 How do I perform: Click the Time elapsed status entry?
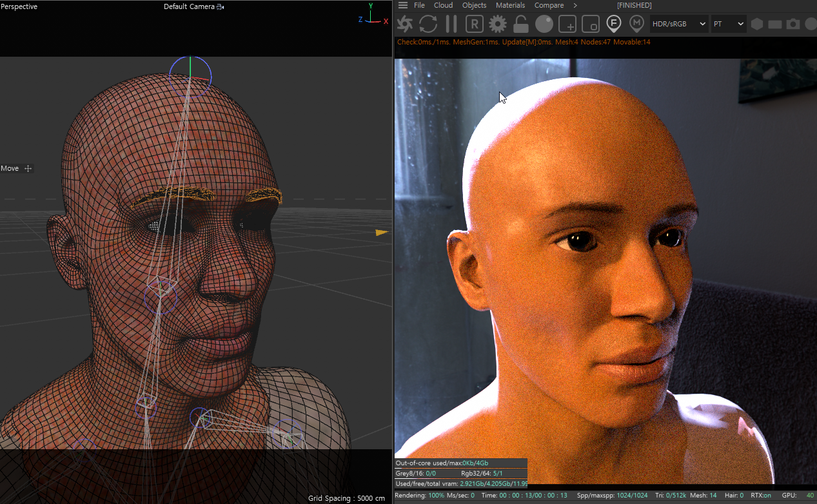click(524, 495)
